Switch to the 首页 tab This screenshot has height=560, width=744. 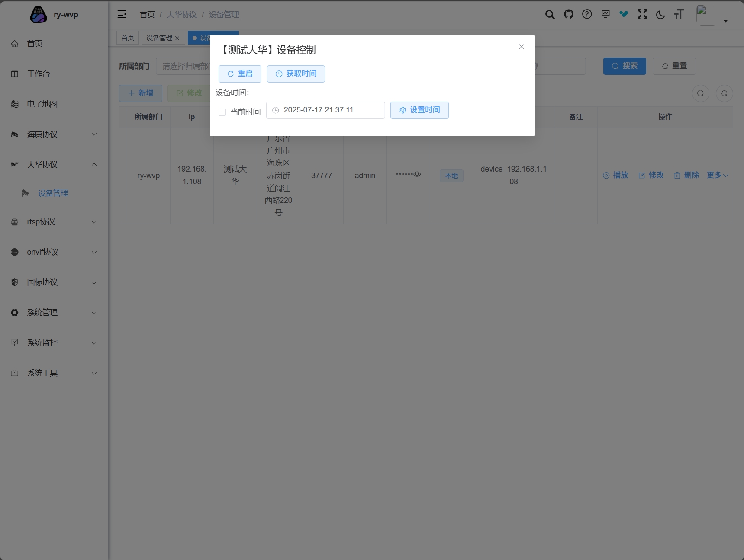[128, 38]
